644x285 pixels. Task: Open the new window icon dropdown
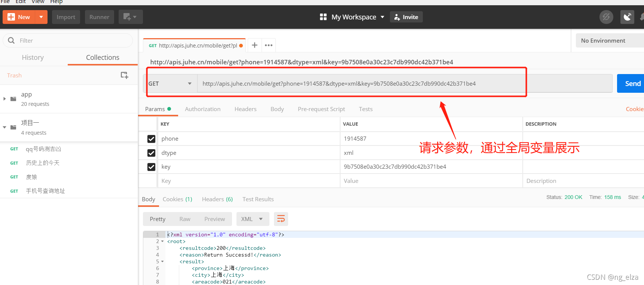point(131,17)
